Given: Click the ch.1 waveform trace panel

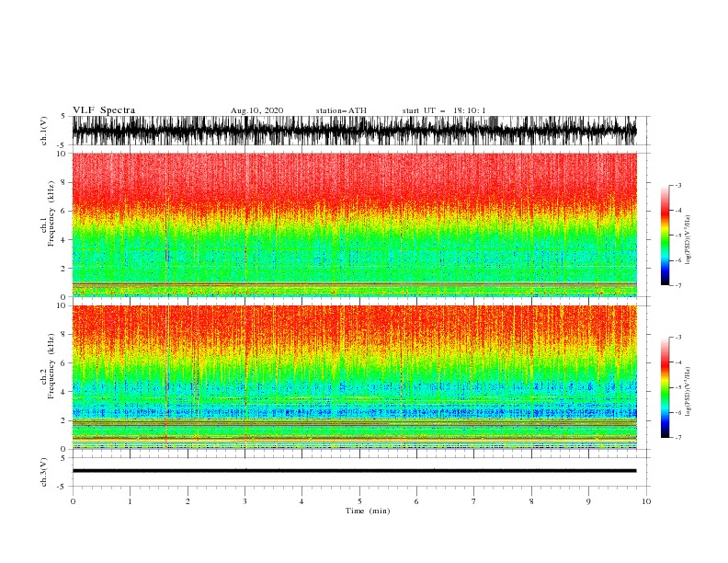Looking at the screenshot, I should click(354, 131).
